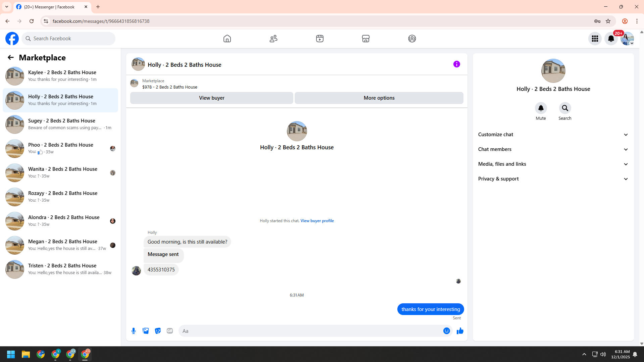Open the Friends icon in top navigation
This screenshot has height=362, width=644.
(274, 39)
